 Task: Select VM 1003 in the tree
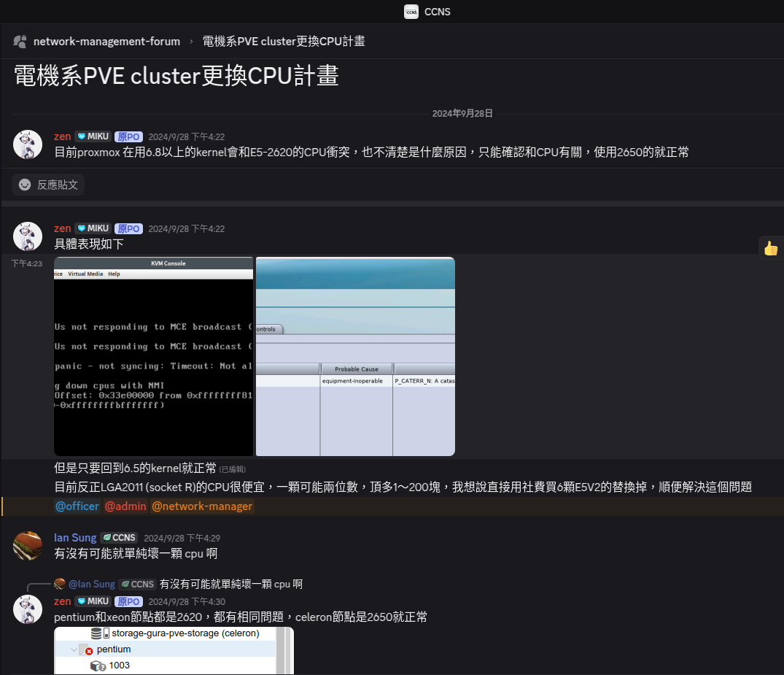pyautogui.click(x=119, y=666)
